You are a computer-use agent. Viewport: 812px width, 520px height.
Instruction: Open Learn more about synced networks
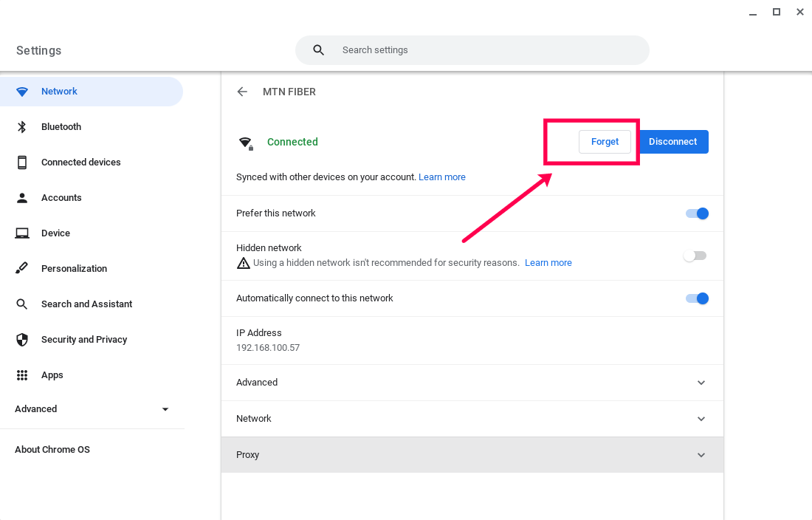[441, 177]
